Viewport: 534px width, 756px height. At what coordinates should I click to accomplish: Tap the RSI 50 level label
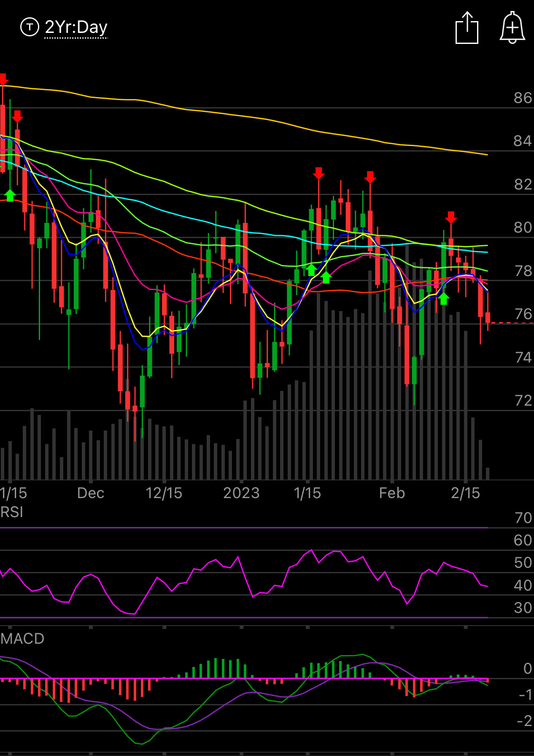coord(523,563)
